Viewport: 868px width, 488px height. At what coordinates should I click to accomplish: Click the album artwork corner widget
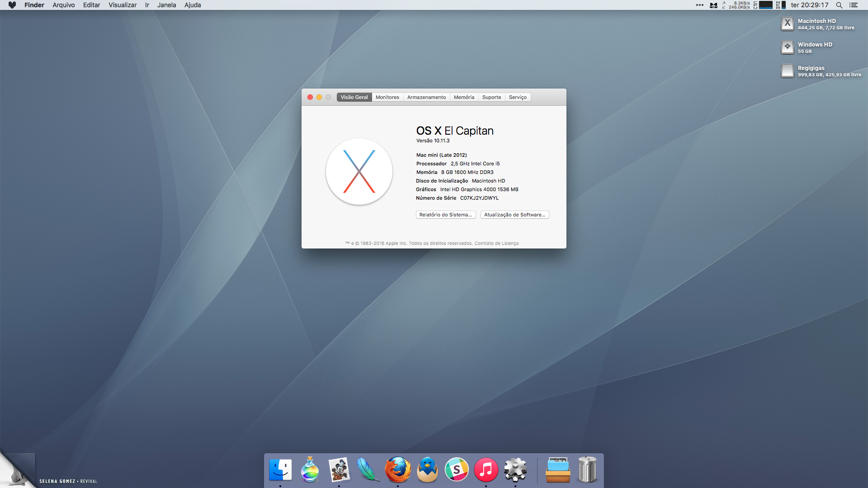click(x=17, y=470)
